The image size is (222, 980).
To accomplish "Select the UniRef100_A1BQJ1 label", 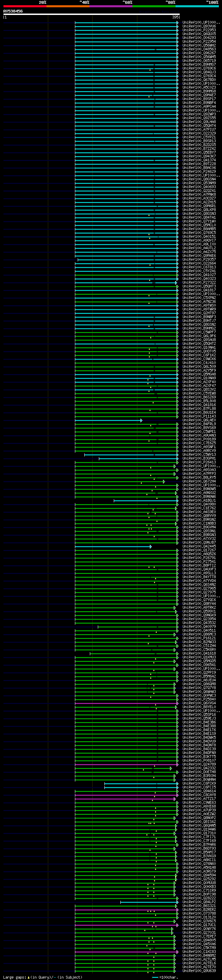I will coord(199,501).
